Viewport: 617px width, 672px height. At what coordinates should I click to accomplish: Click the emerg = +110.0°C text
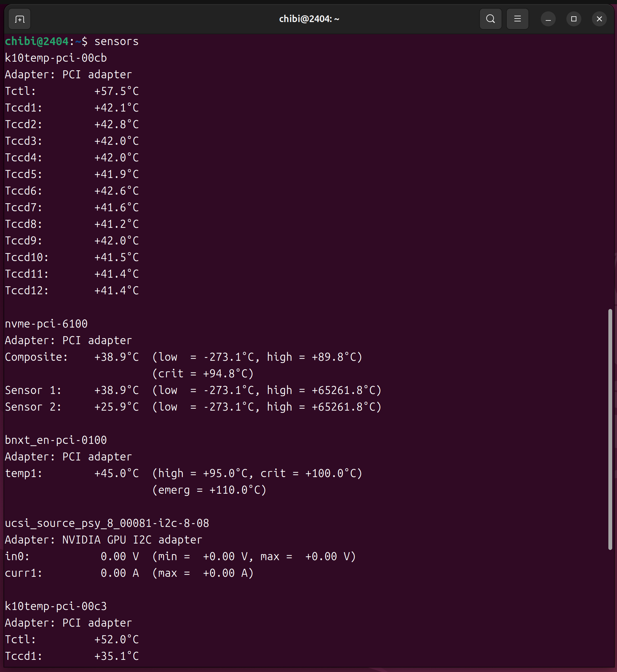pos(209,490)
